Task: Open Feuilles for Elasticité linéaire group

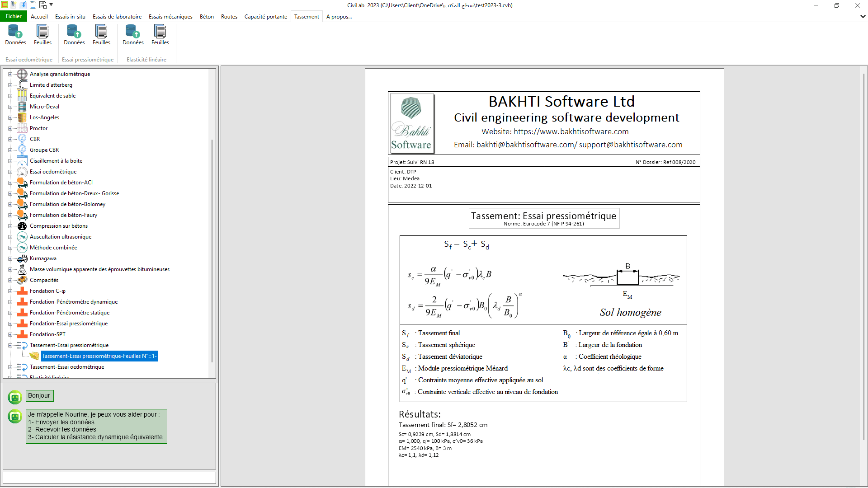Action: pyautogui.click(x=160, y=35)
